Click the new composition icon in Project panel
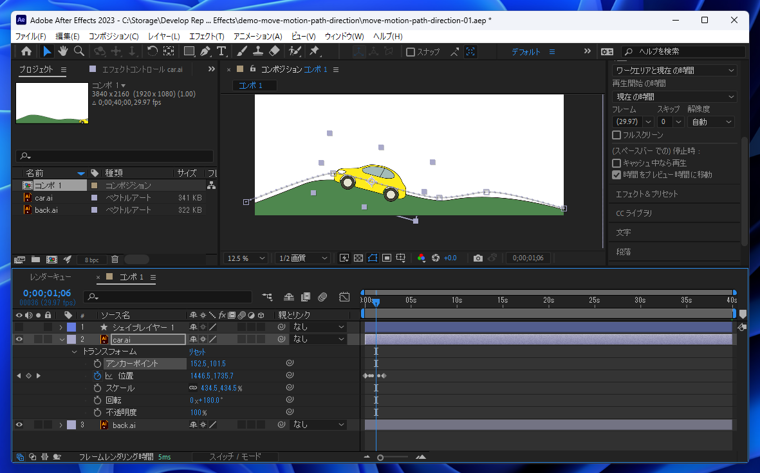Screen dimensions: 760x473 click(x=51, y=260)
